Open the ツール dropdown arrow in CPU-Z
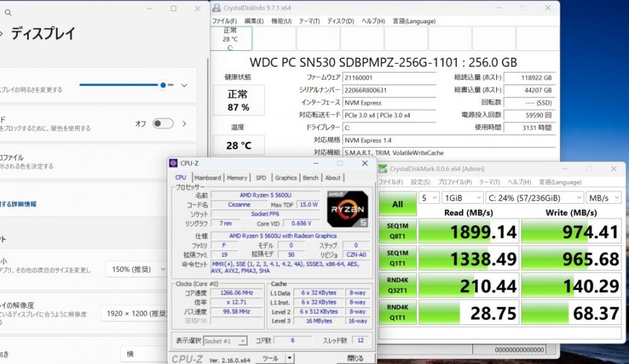 point(289,358)
